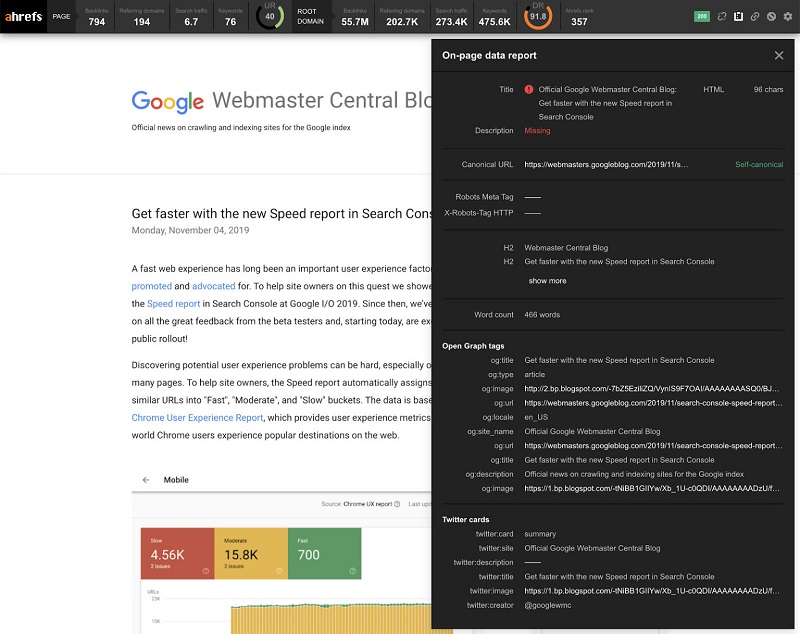This screenshot has height=634, width=800.
Task: Click the yellow bar chart area
Action: (332, 619)
